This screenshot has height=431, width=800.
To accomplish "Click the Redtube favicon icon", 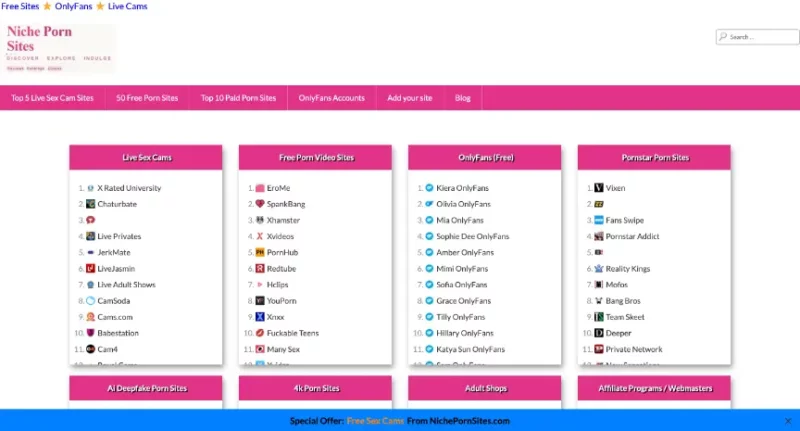I will coord(260,268).
